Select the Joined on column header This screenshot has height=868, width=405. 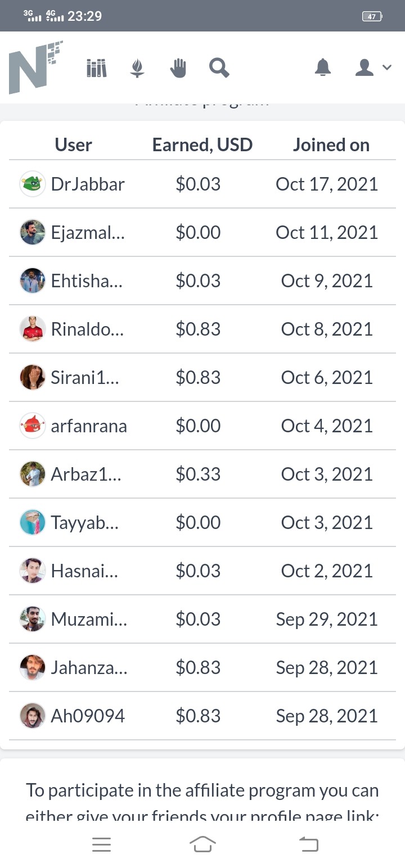point(331,145)
